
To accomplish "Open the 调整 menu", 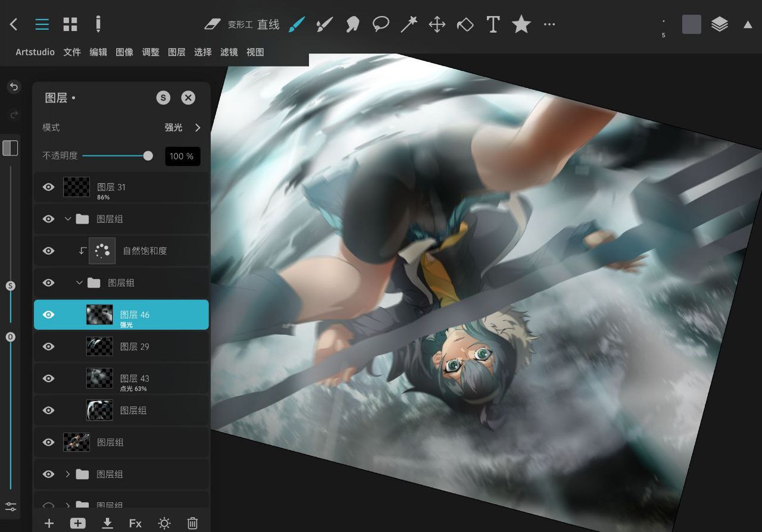I will [x=151, y=52].
